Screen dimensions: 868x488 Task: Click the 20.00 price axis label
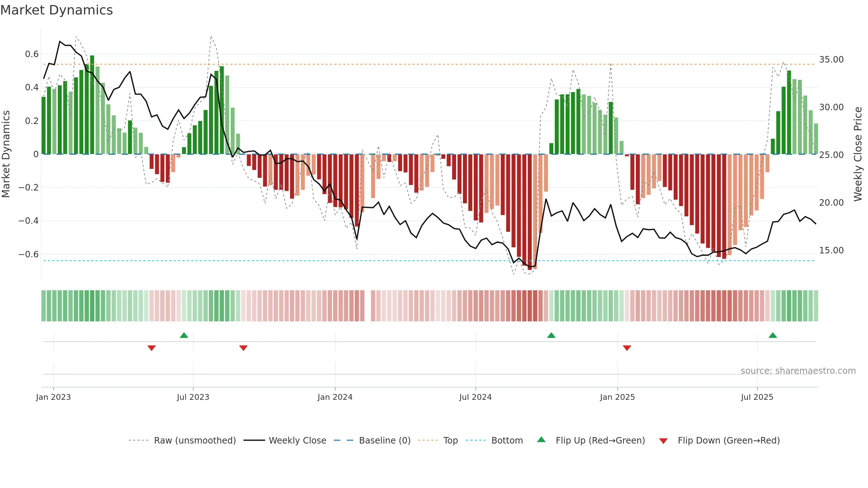click(831, 202)
